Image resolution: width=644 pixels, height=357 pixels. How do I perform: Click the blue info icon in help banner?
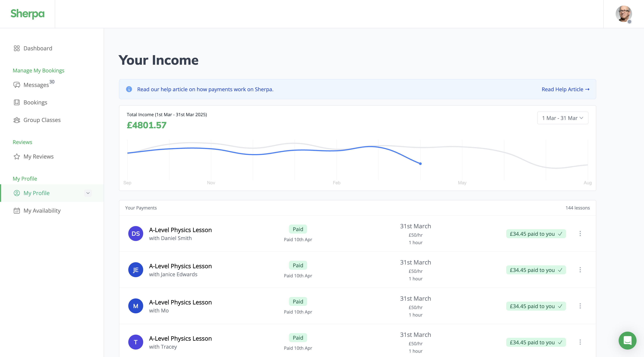129,89
